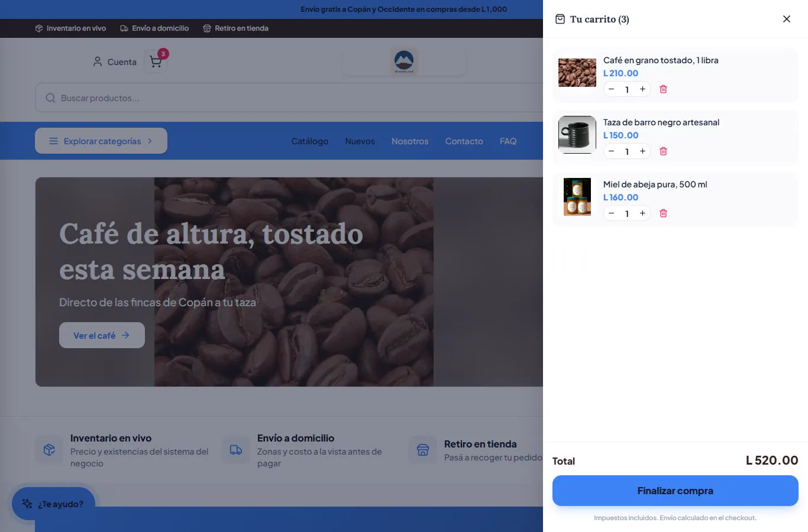The height and width of the screenshot is (532, 808).
Task: Open the Nuevos menu item
Action: pos(360,141)
